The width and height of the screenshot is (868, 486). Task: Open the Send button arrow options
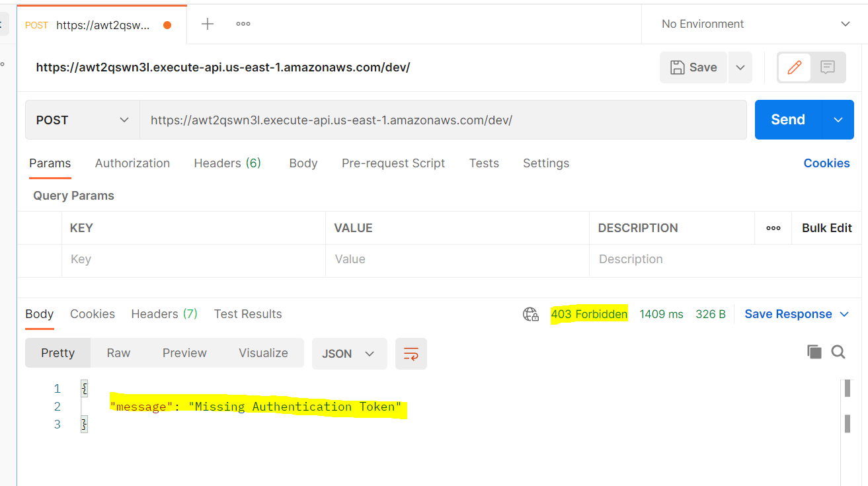838,120
